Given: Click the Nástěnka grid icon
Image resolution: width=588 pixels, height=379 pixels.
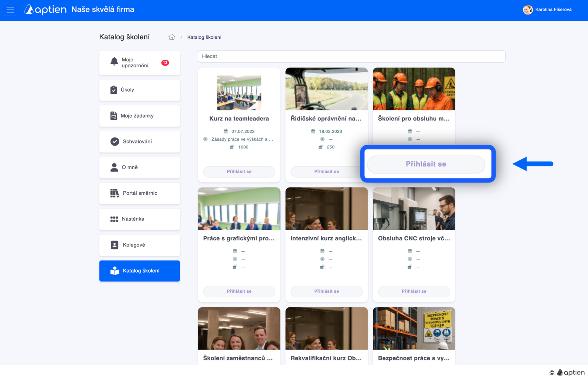Looking at the screenshot, I should (114, 219).
